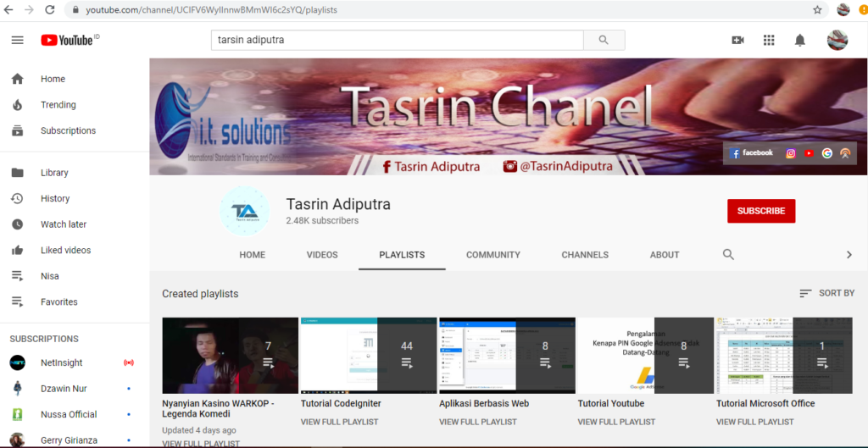Click the YouTube icon on banner

tap(809, 154)
